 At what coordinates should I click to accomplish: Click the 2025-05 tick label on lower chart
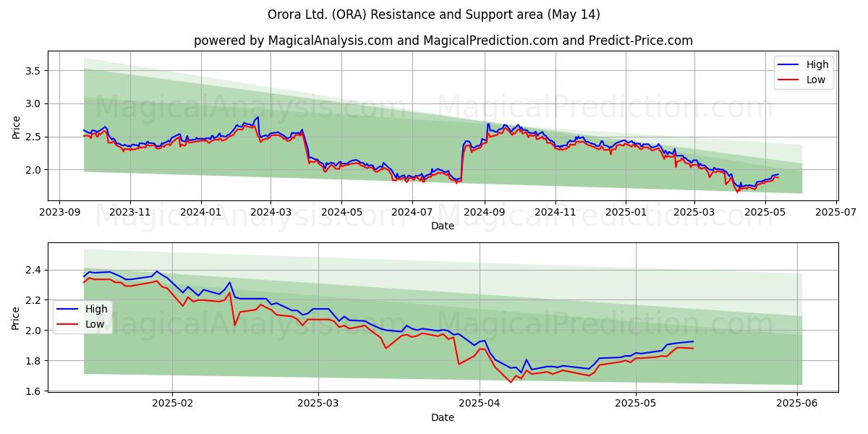636,404
